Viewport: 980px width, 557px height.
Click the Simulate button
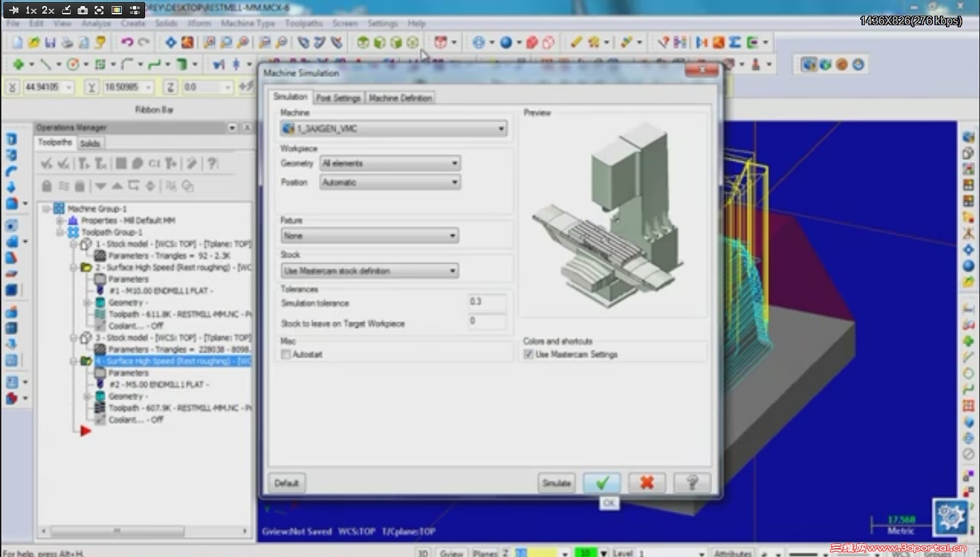pyautogui.click(x=556, y=483)
